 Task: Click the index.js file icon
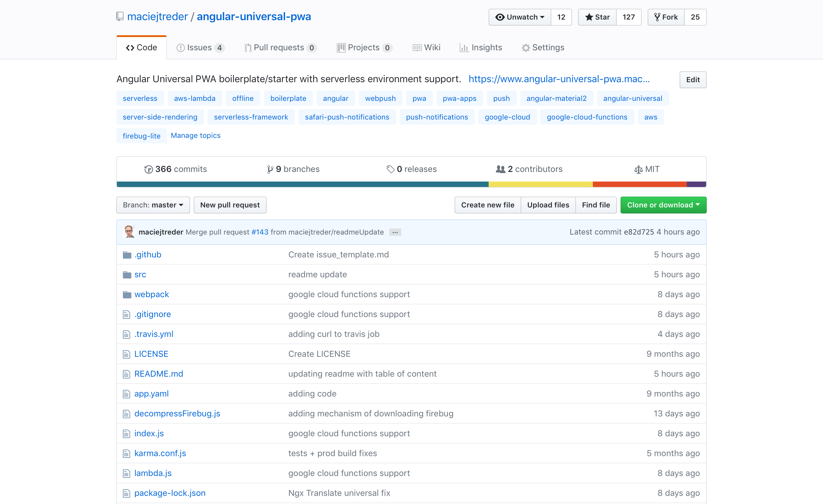tap(126, 434)
